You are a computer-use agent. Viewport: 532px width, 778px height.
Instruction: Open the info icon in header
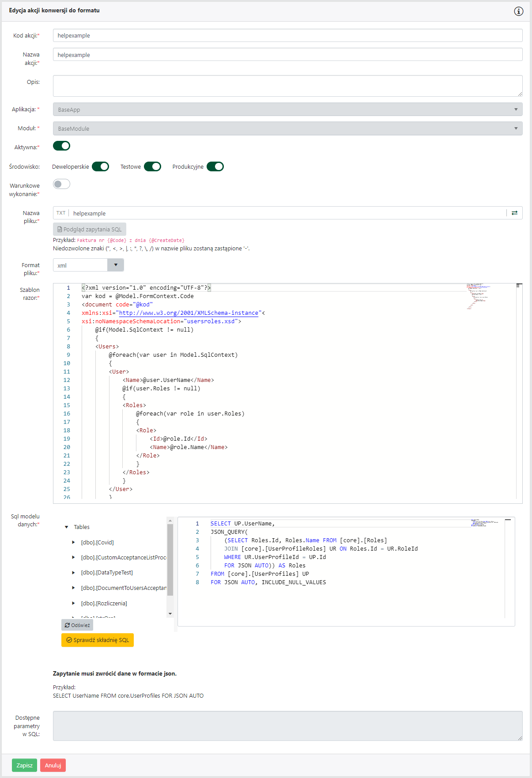[x=519, y=11]
